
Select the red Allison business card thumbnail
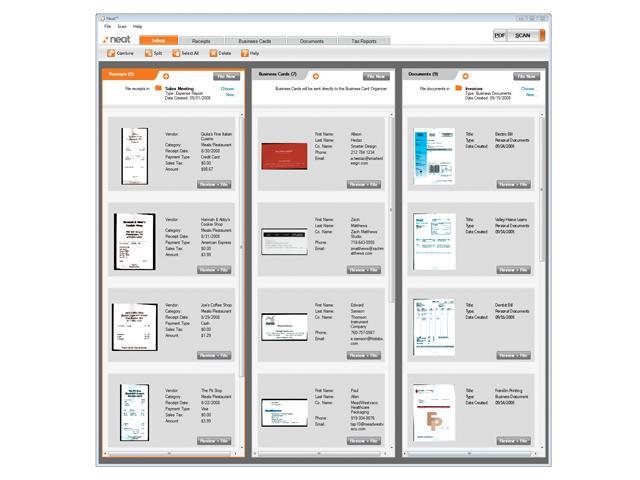pos(281,156)
